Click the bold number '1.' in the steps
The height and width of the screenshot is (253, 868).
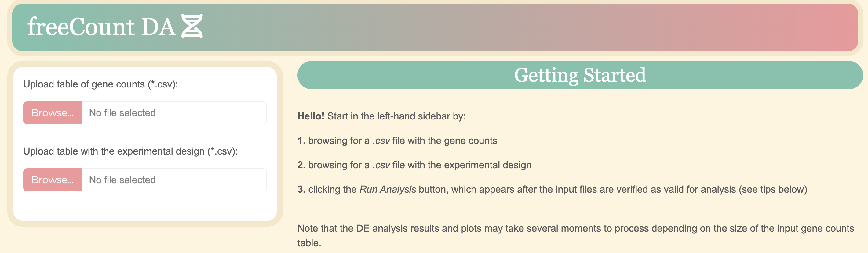[301, 141]
